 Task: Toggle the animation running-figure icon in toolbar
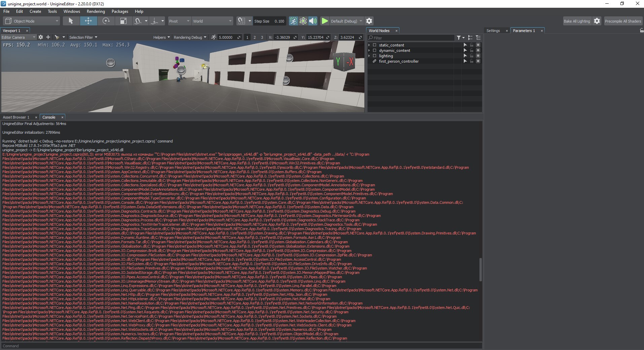tap(293, 21)
